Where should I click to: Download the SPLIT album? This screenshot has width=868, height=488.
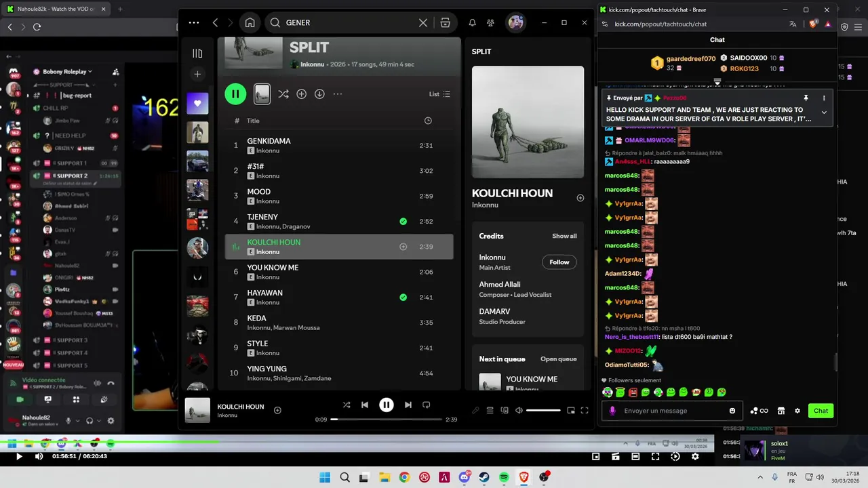pos(319,94)
